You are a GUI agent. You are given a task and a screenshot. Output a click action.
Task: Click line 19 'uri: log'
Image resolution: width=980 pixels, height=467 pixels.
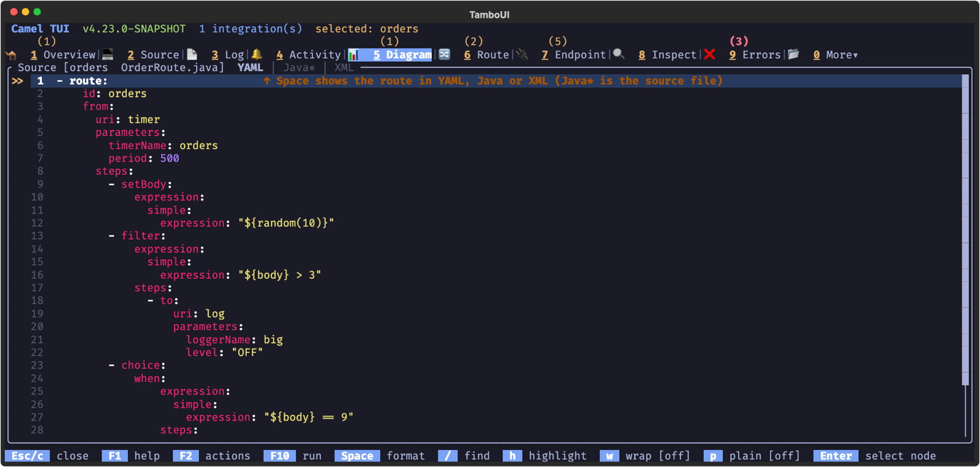(198, 313)
